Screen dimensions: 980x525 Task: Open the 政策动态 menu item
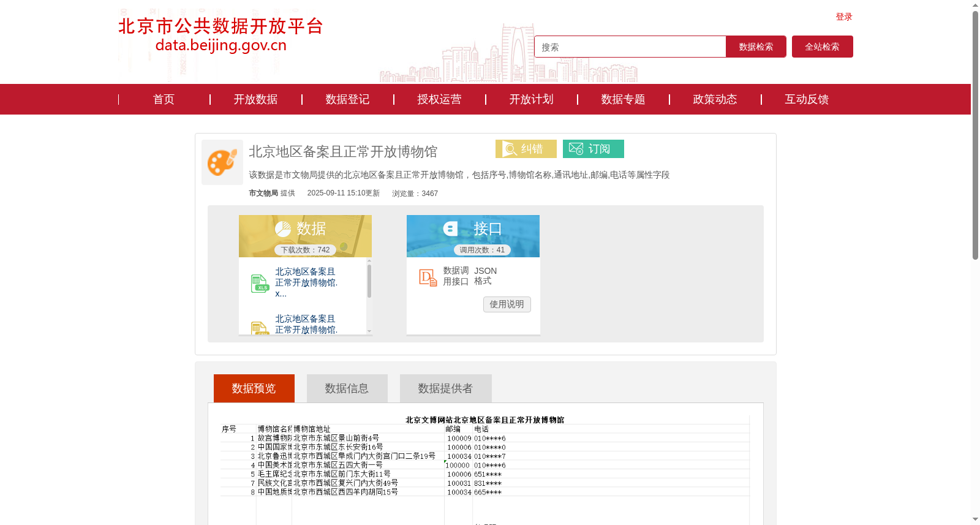pos(715,99)
